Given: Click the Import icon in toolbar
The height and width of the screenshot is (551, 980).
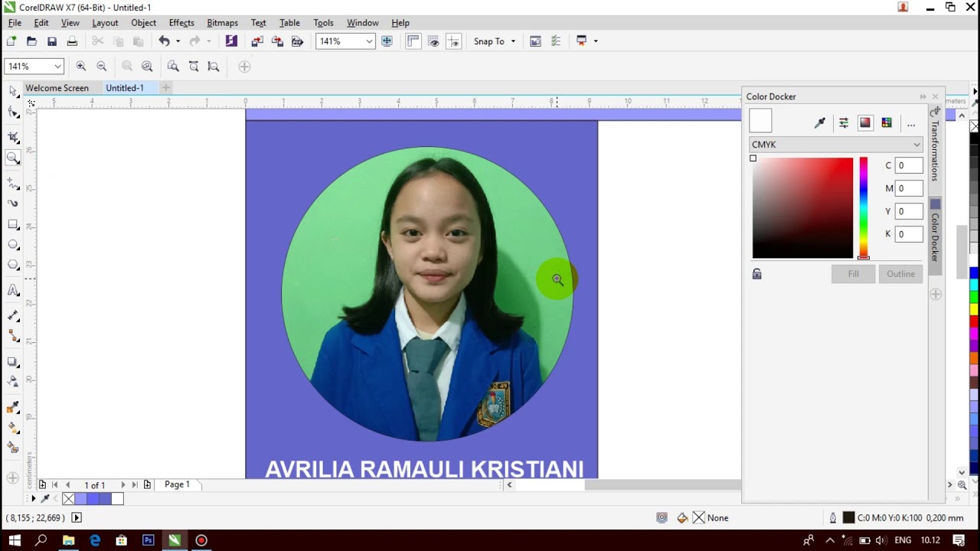Looking at the screenshot, I should [257, 41].
